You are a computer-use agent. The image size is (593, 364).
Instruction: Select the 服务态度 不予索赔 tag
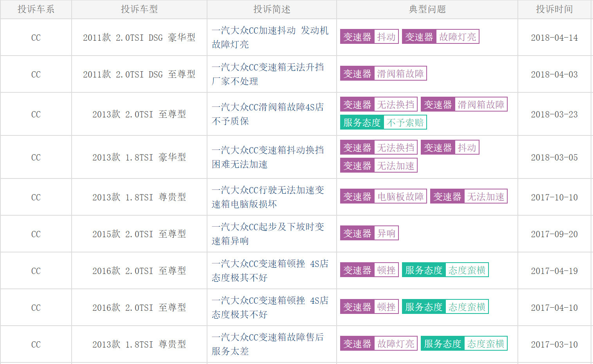(x=384, y=123)
